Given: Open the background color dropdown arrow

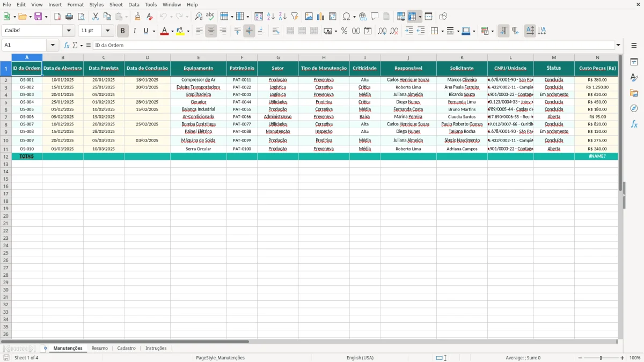Looking at the screenshot, I should (188, 31).
